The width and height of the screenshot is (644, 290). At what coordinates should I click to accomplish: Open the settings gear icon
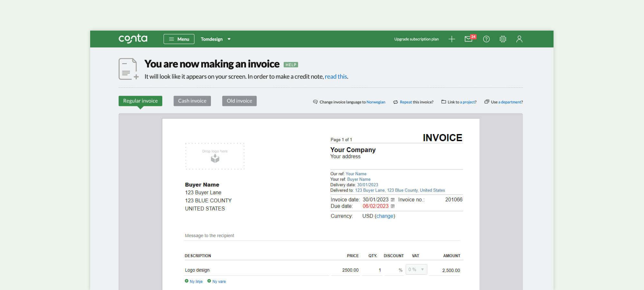click(x=503, y=39)
